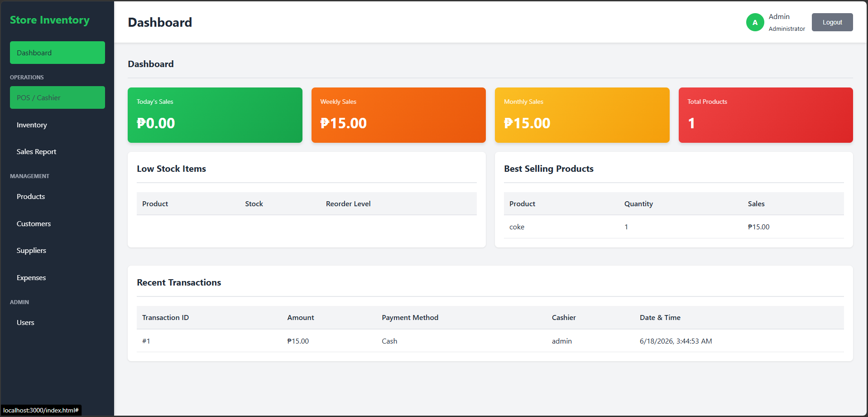
Task: Go to the Inventory section
Action: (58, 125)
